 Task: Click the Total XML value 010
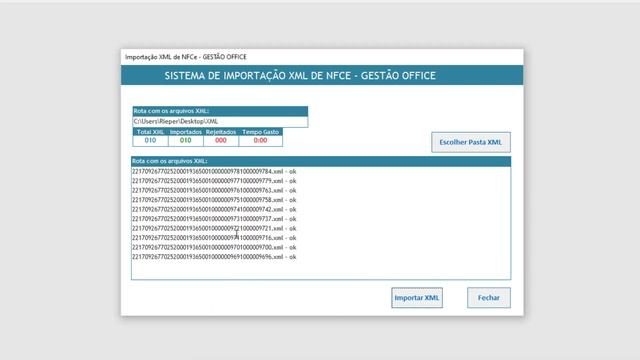tap(150, 140)
